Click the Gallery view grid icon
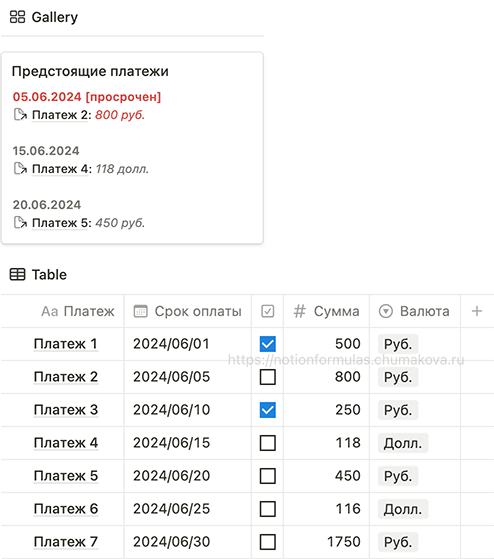 (x=17, y=17)
